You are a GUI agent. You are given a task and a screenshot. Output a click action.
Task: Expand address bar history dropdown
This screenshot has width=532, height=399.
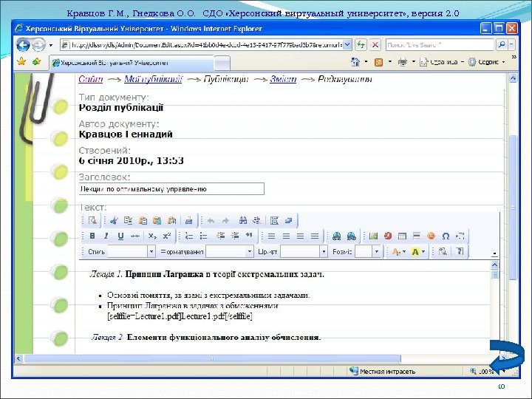click(x=347, y=45)
